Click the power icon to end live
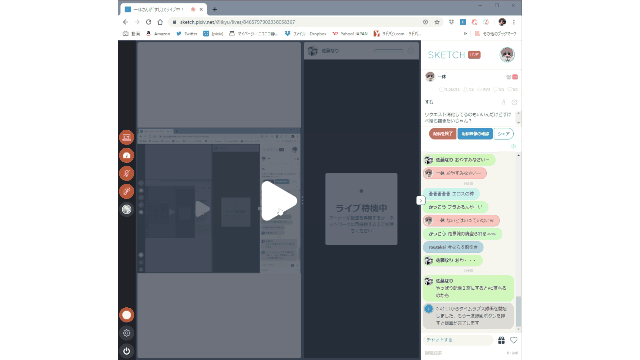The height and width of the screenshot is (360, 640). click(127, 351)
